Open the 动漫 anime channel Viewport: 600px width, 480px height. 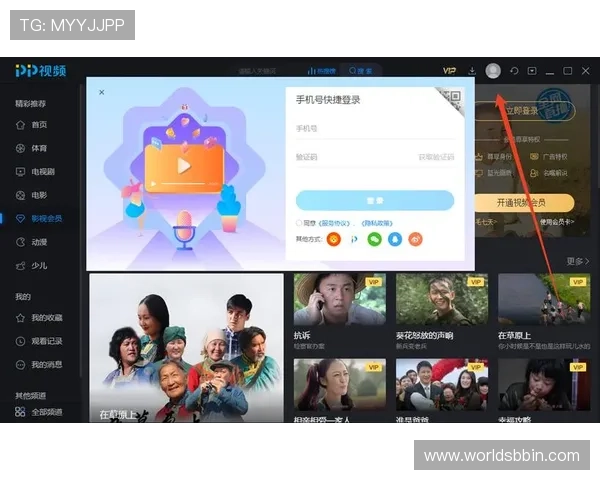coord(31,242)
